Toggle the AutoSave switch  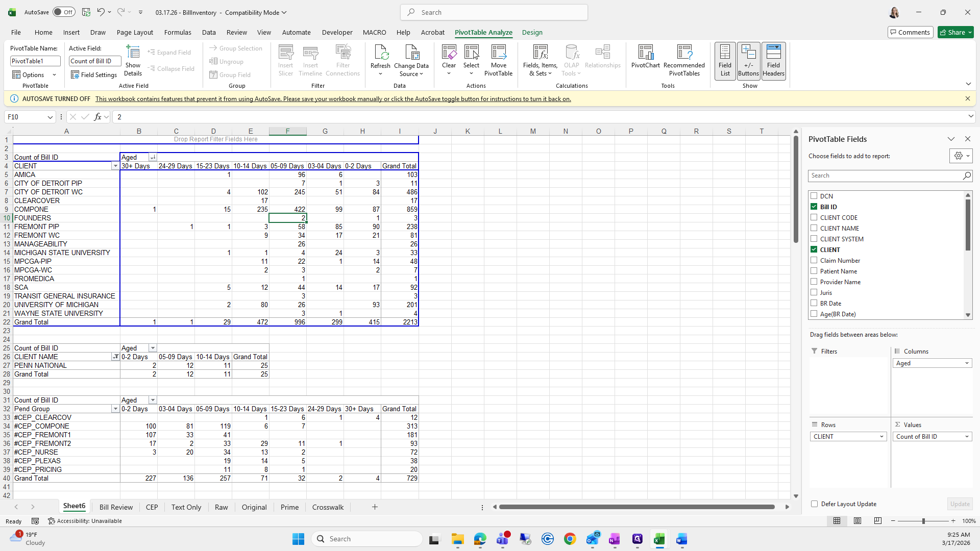(x=64, y=12)
